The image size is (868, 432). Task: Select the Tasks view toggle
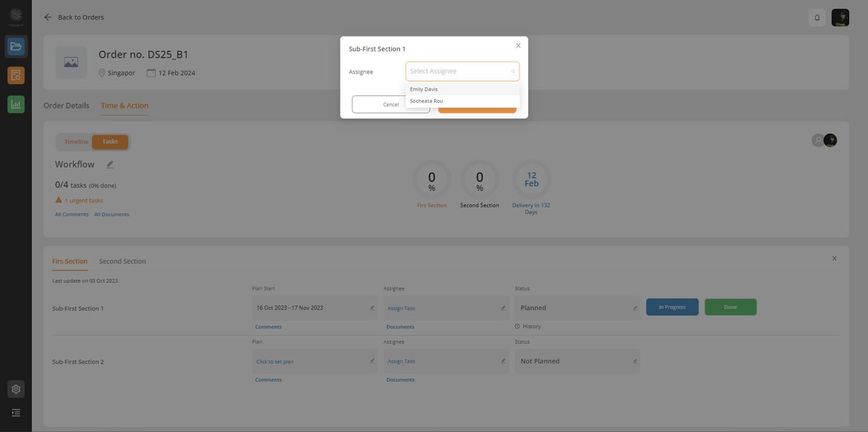tap(110, 142)
